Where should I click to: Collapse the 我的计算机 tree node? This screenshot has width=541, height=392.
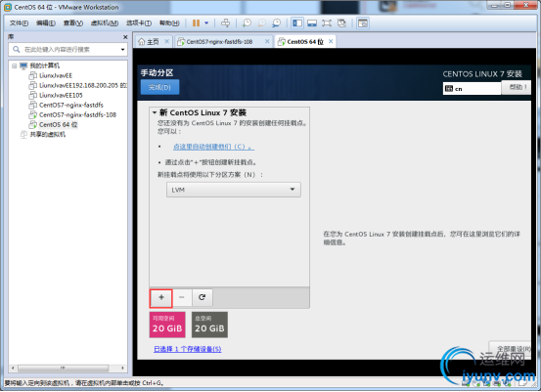coord(14,65)
